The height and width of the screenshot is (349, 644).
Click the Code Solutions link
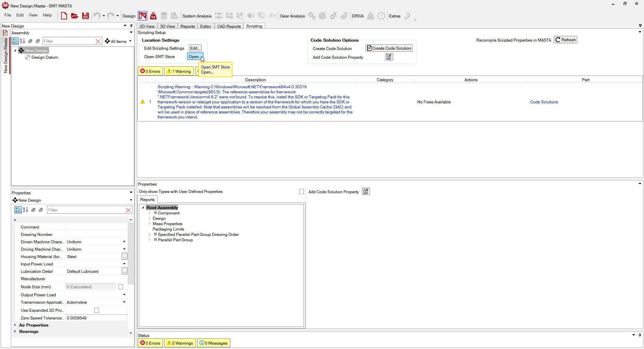(x=544, y=102)
